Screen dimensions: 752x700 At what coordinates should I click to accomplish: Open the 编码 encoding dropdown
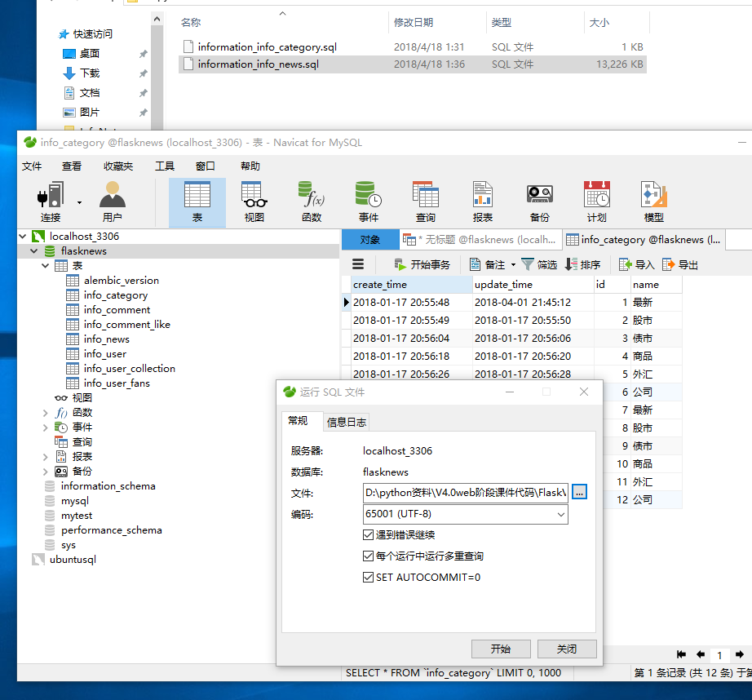click(x=562, y=514)
